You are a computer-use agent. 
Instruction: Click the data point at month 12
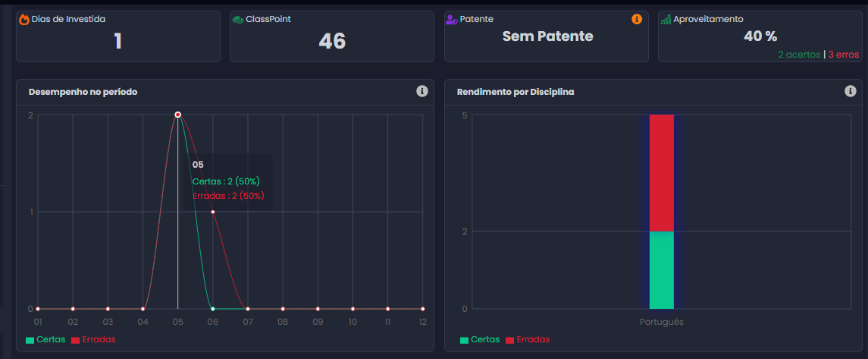point(423,309)
